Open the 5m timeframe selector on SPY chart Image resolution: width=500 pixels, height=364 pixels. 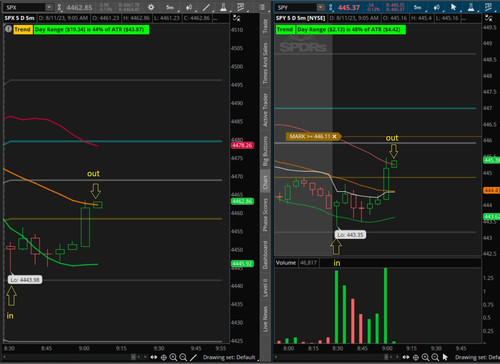pyautogui.click(x=418, y=7)
